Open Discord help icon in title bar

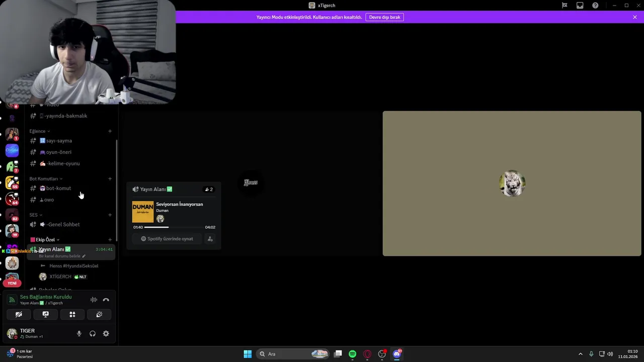[595, 6]
